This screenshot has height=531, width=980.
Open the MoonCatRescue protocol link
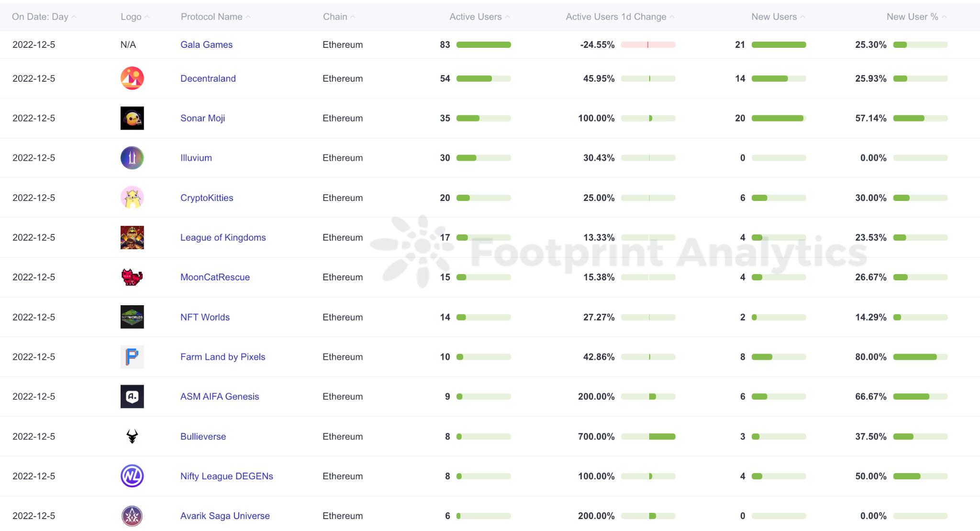pyautogui.click(x=215, y=277)
